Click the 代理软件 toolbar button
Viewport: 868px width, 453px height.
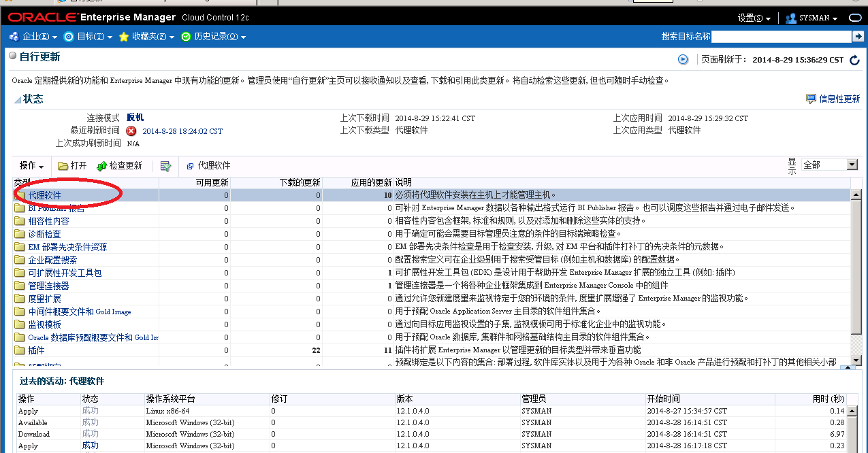coord(208,165)
